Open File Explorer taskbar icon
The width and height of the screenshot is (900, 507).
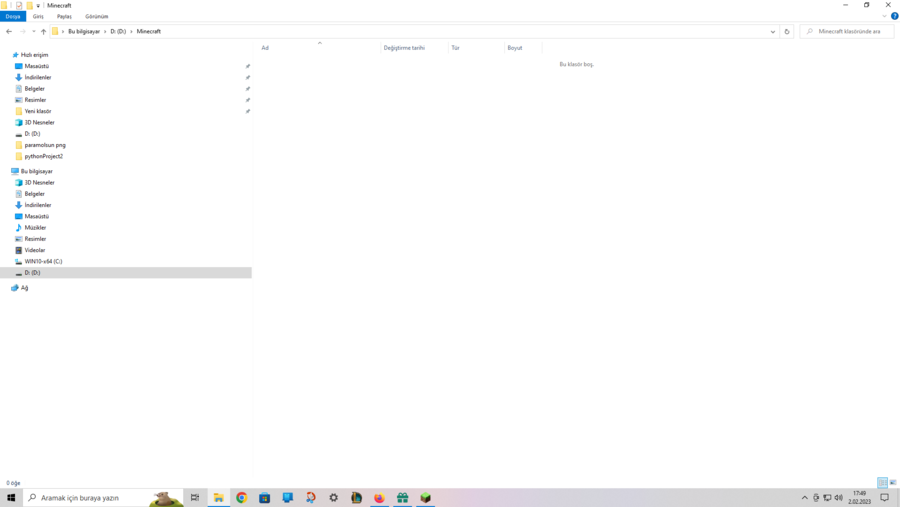(x=219, y=498)
